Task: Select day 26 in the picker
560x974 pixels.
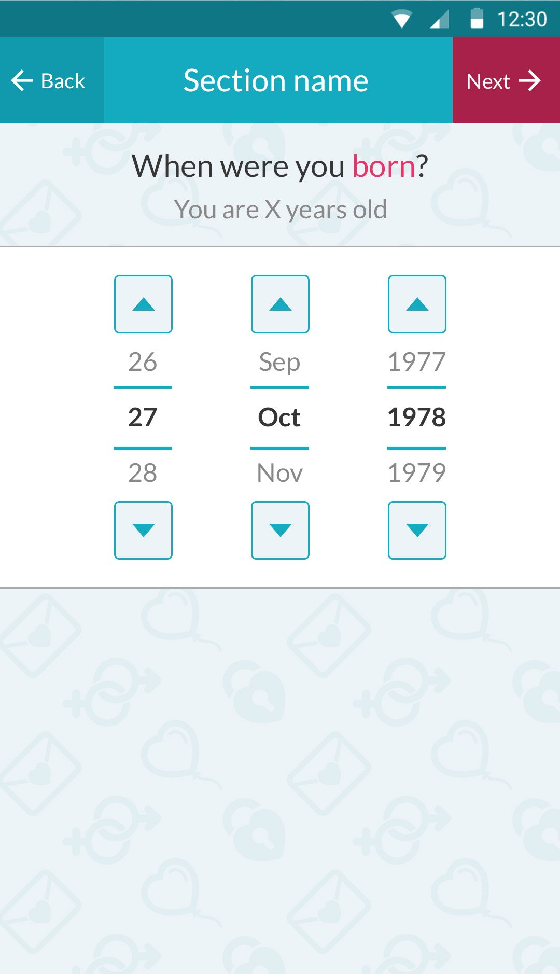Action: pos(143,361)
